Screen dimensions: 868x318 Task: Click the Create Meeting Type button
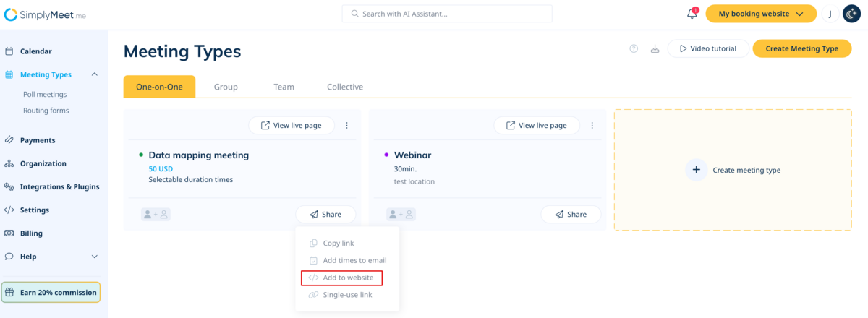pos(801,48)
